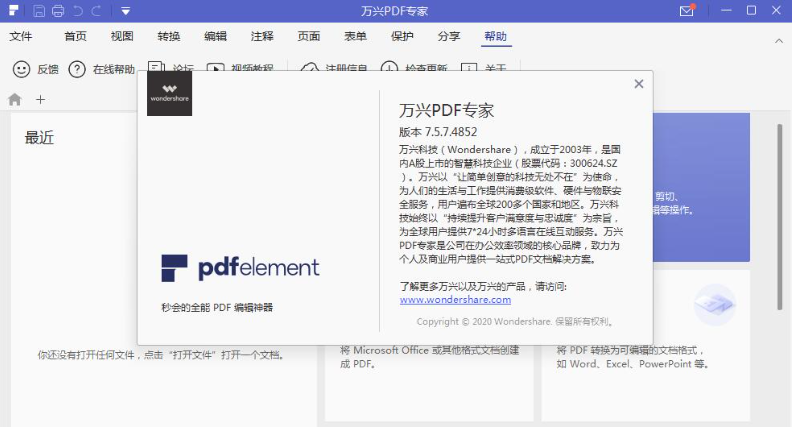Image resolution: width=798 pixels, height=437 pixels.
Task: Open the 文件 menu
Action: click(x=21, y=36)
